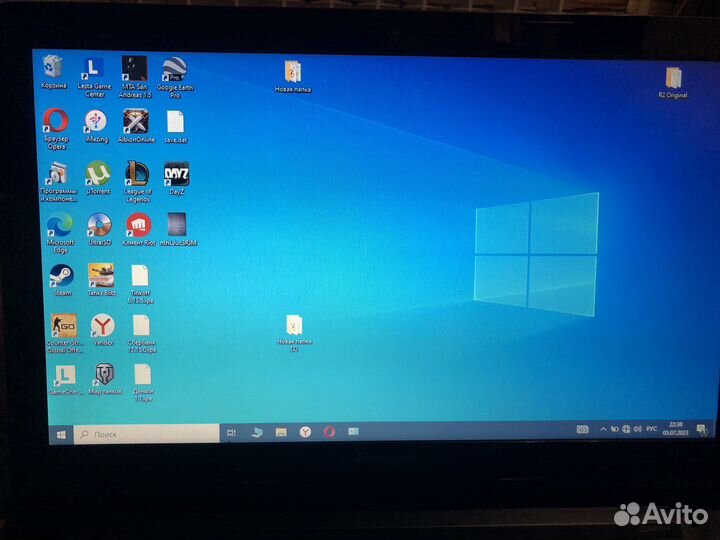This screenshot has width=720, height=540.
Task: Select the Новая папка (2) folder
Action: pyautogui.click(x=294, y=333)
